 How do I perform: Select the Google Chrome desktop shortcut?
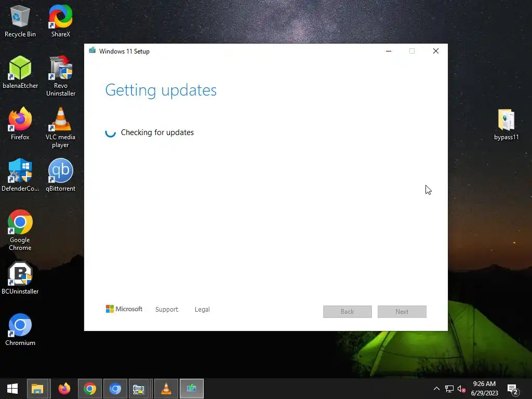[20, 230]
